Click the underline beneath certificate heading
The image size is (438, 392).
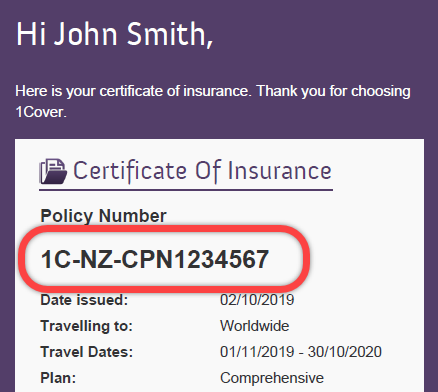[x=186, y=190]
